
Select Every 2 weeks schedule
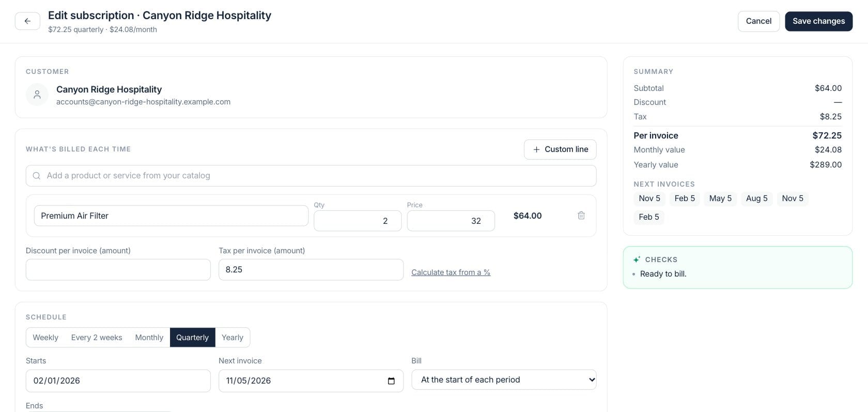point(97,338)
